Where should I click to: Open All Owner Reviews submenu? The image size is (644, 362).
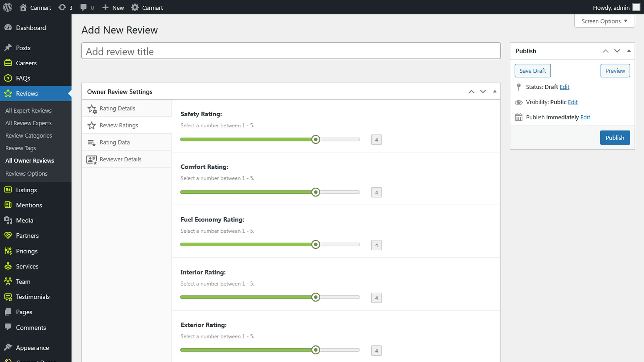[30, 161]
